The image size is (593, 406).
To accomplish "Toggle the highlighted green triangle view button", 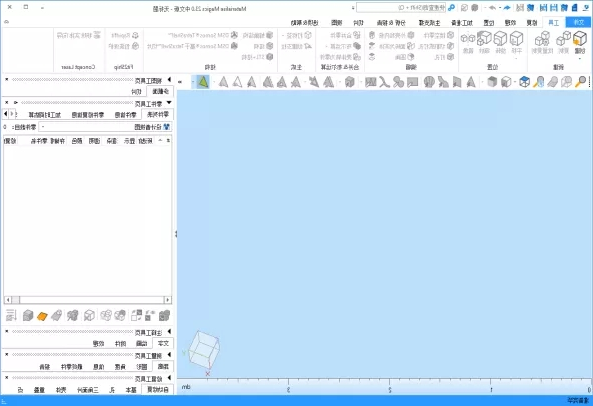I will [x=203, y=82].
